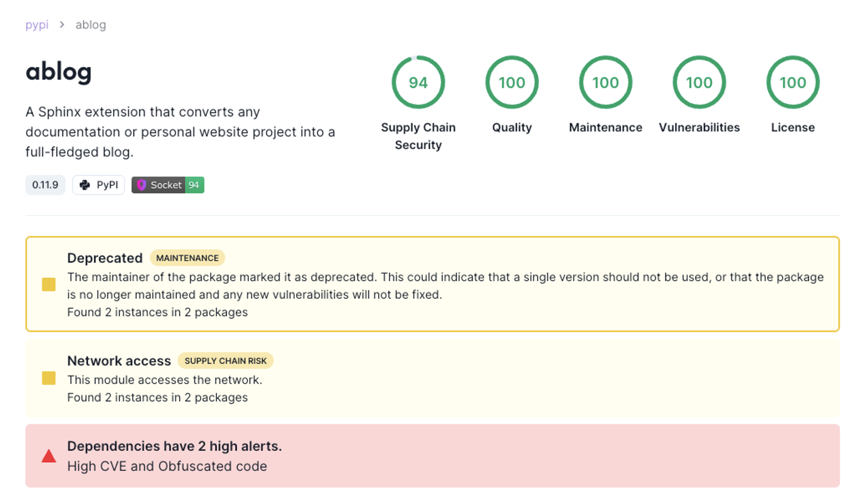Click the breadcrumb chevron separator
The image size is (853, 504).
coord(62,25)
